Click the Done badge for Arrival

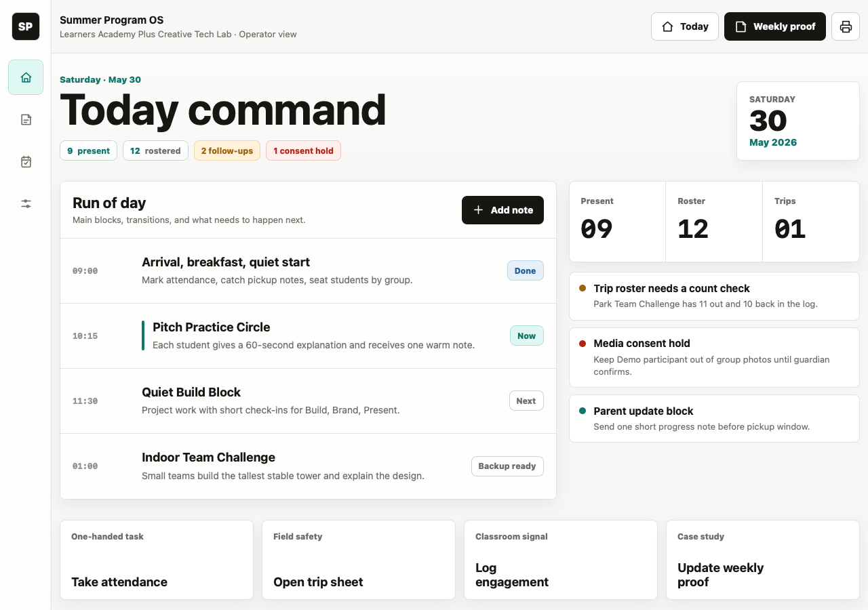point(526,270)
